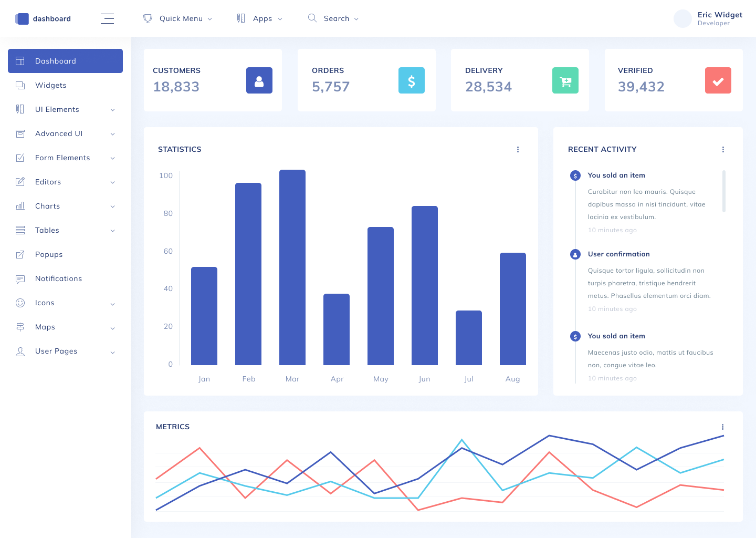This screenshot has height=538, width=756.
Task: Open the Statistics panel options menu
Action: [x=518, y=149]
